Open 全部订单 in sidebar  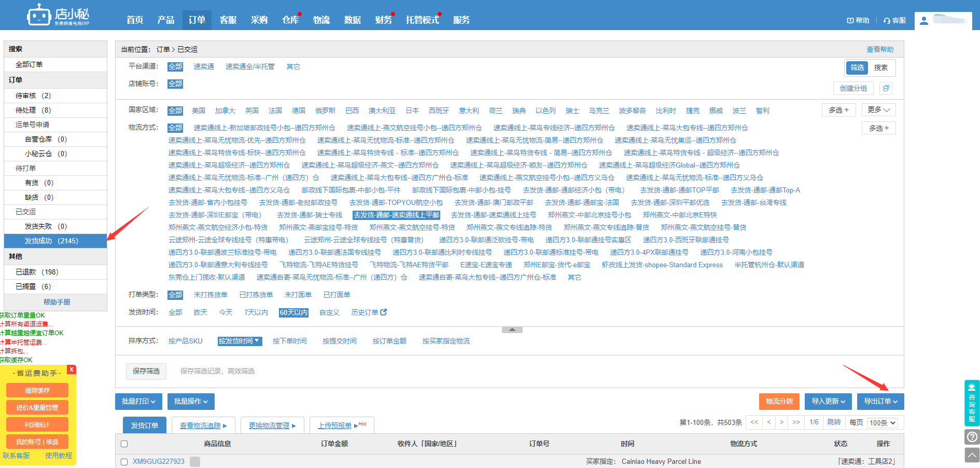[x=55, y=64]
